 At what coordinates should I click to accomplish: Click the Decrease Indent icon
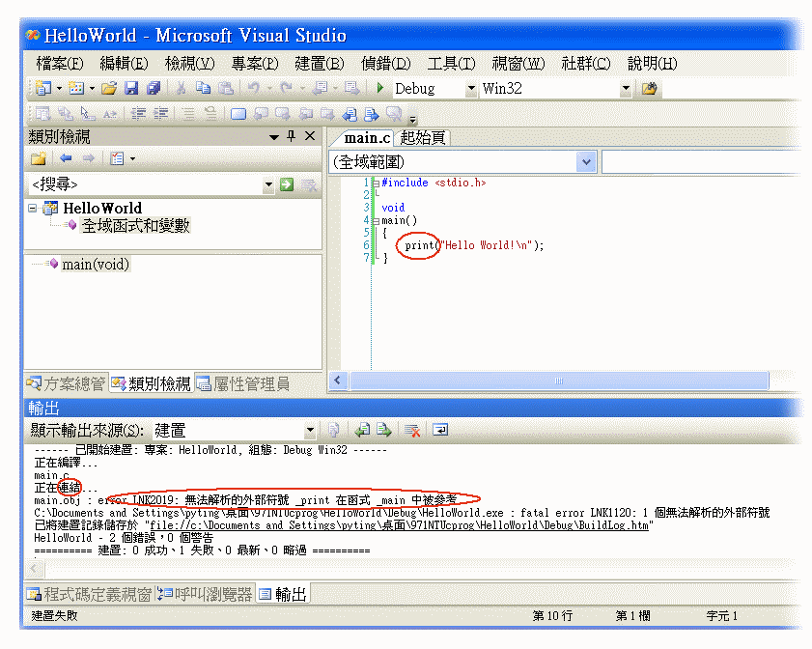(x=138, y=113)
